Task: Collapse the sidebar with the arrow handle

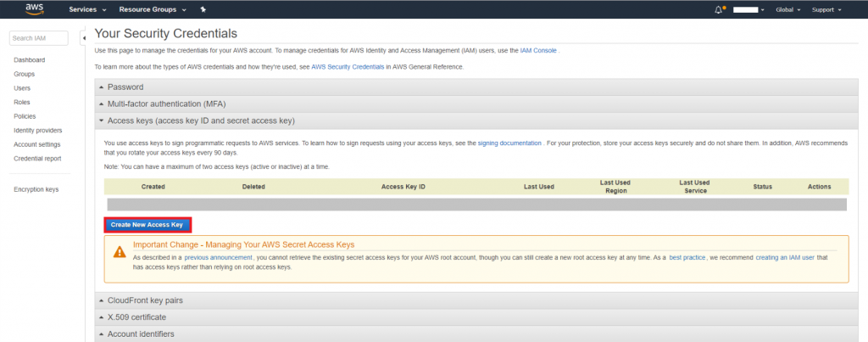Action: (83, 38)
